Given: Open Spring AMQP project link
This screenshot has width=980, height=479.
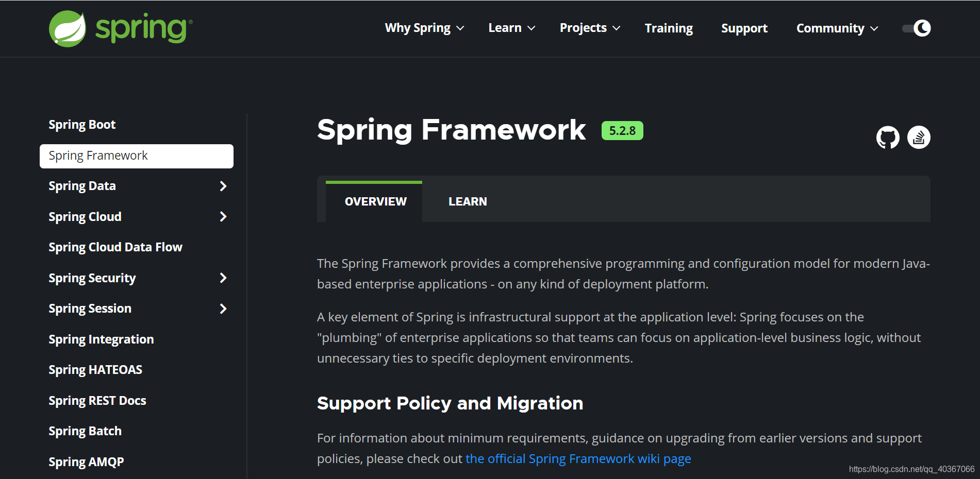Looking at the screenshot, I should 86,462.
